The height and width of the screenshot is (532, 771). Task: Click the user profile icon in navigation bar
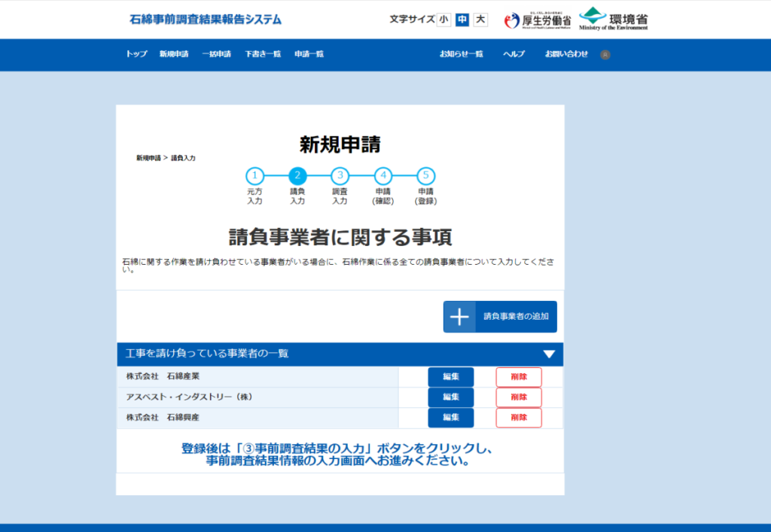[605, 55]
